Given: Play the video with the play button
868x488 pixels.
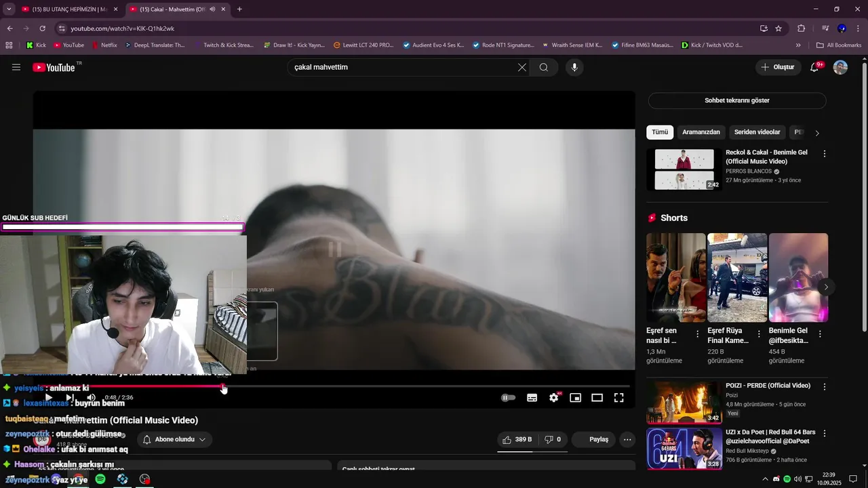Looking at the screenshot, I should [x=48, y=398].
